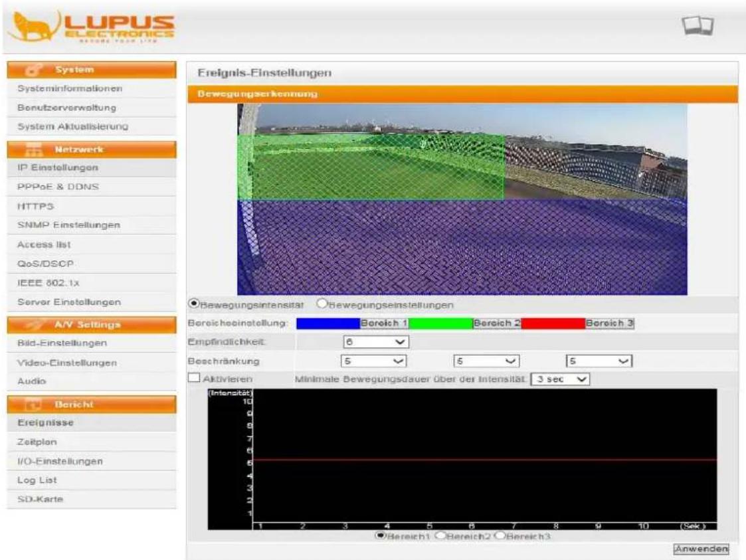
Task: Open PPPoE & DDNS settings
Action: click(x=92, y=187)
